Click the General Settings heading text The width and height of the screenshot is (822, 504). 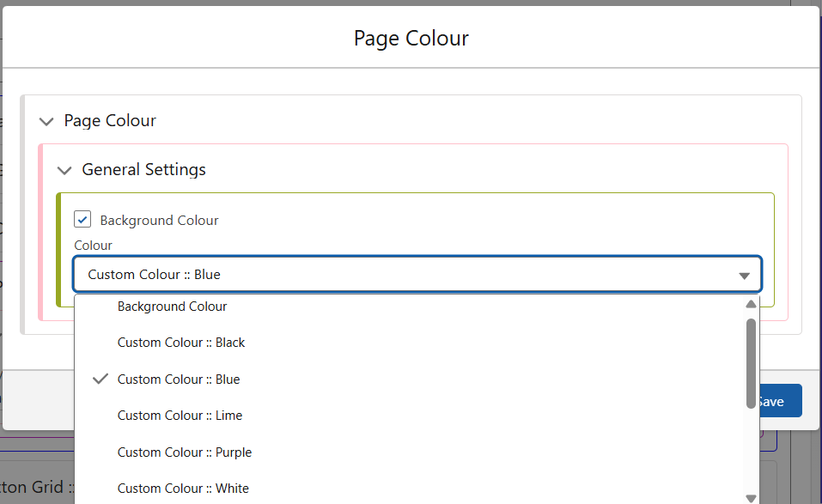(143, 170)
